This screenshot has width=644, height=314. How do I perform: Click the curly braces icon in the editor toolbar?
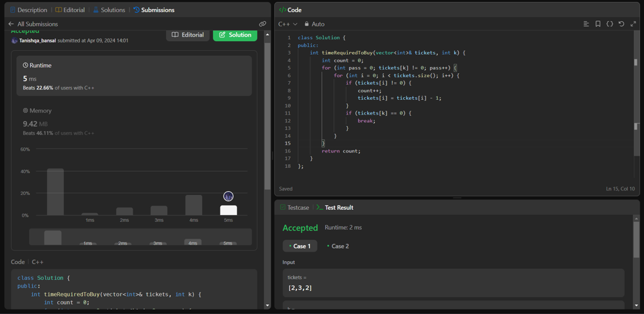(x=610, y=24)
